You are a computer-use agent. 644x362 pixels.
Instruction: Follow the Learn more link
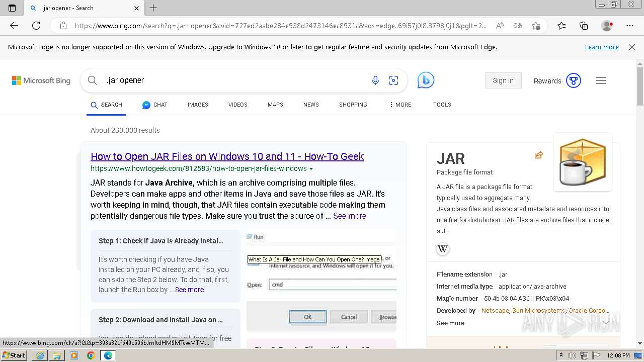click(602, 47)
